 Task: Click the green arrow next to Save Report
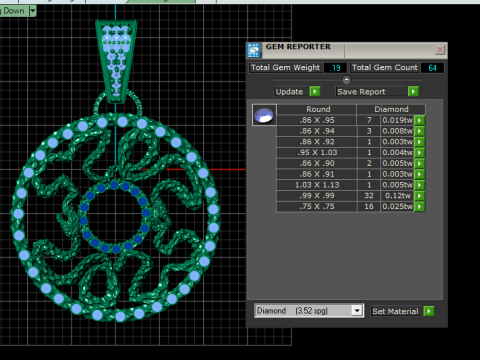413,91
